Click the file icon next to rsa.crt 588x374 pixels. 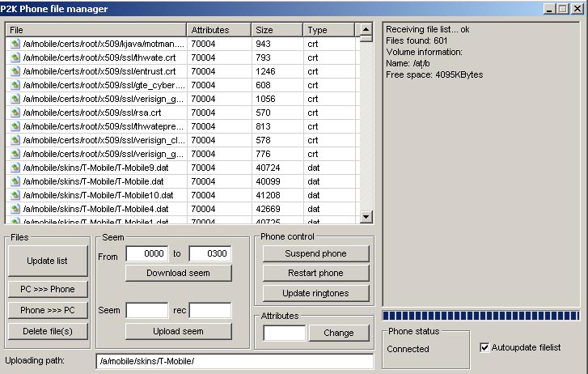pyautogui.click(x=15, y=113)
